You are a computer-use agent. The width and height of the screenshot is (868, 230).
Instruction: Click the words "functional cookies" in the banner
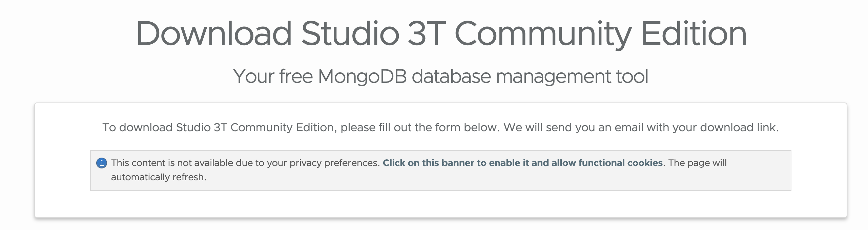(x=620, y=163)
